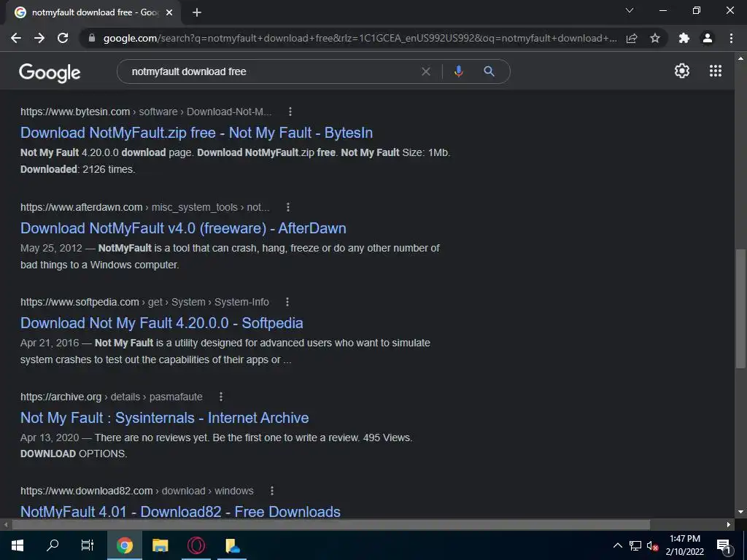Search tabs using the chevron button
This screenshot has width=747, height=560.
[630, 10]
